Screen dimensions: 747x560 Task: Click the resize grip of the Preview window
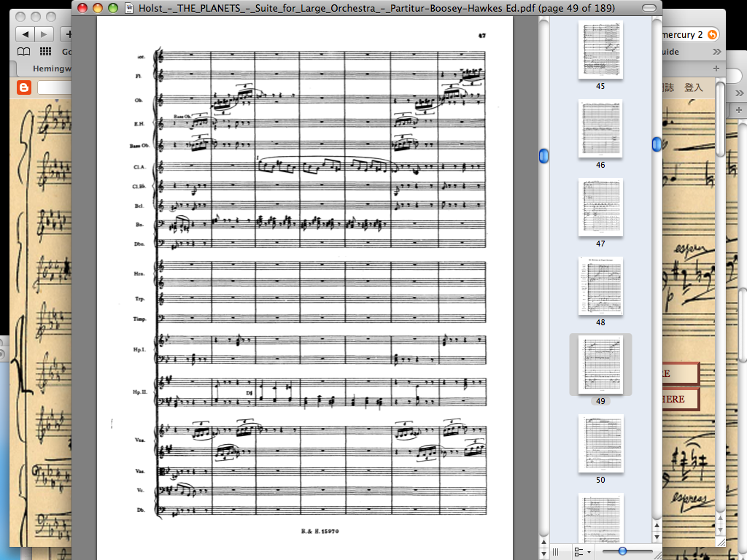point(657,554)
